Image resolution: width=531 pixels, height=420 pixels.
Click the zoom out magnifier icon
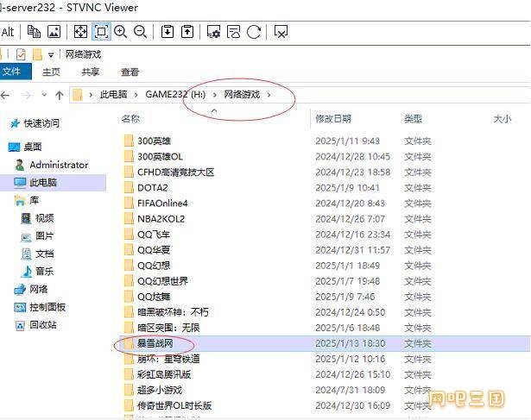140,32
